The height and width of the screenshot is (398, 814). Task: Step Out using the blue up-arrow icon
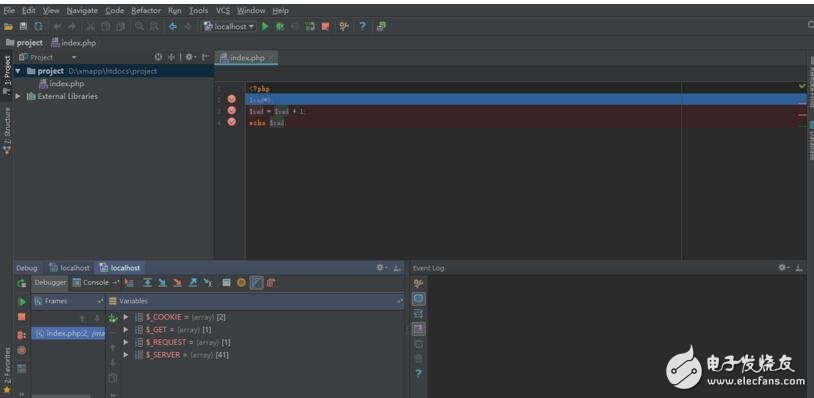click(x=193, y=283)
